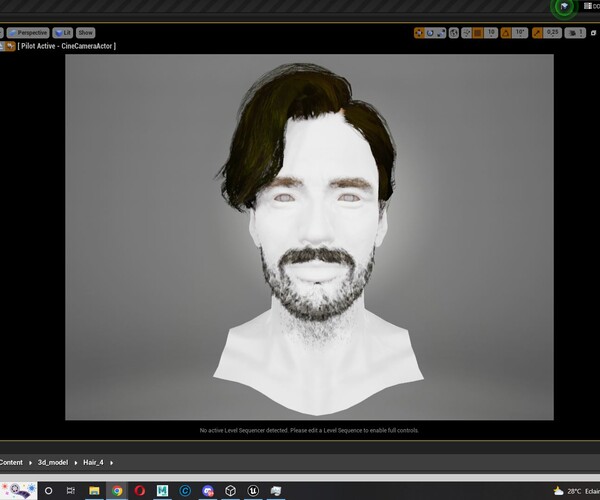The image size is (600, 500).
Task: Toggle rotation snapping angle icon
Action: click(506, 33)
